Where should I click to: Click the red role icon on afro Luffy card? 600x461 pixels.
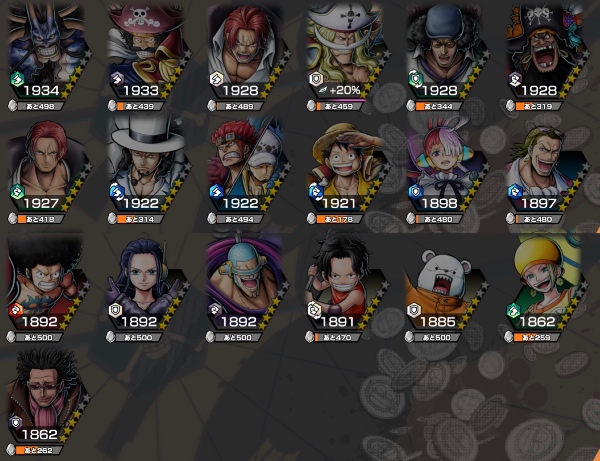click(16, 310)
